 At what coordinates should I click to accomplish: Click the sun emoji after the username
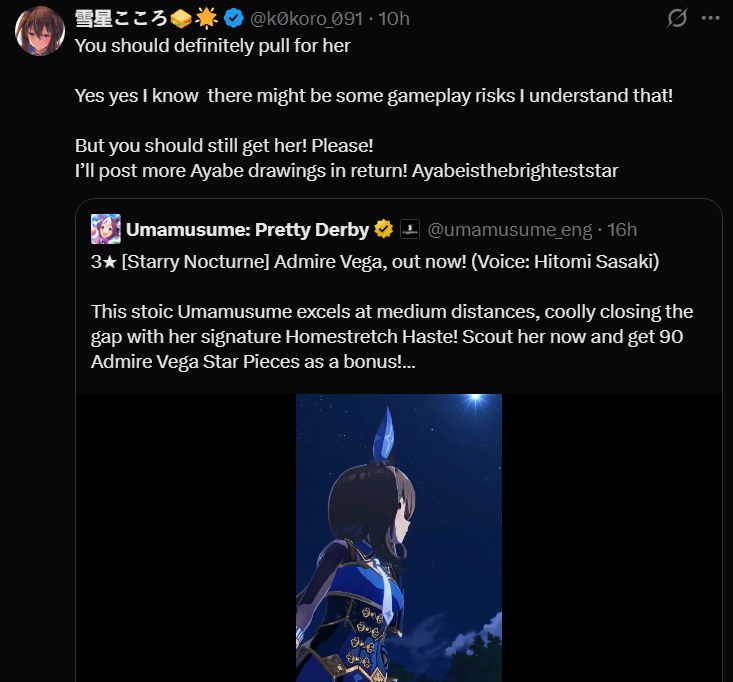coord(207,18)
